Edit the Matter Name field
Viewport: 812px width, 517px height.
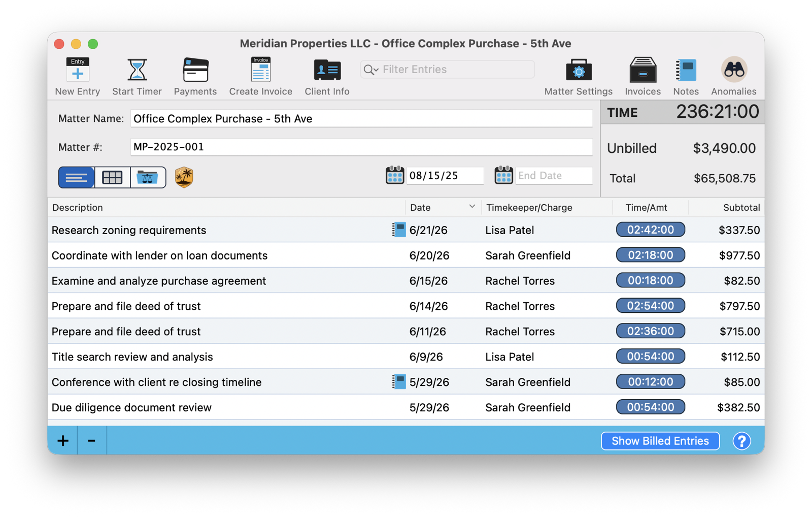click(361, 119)
